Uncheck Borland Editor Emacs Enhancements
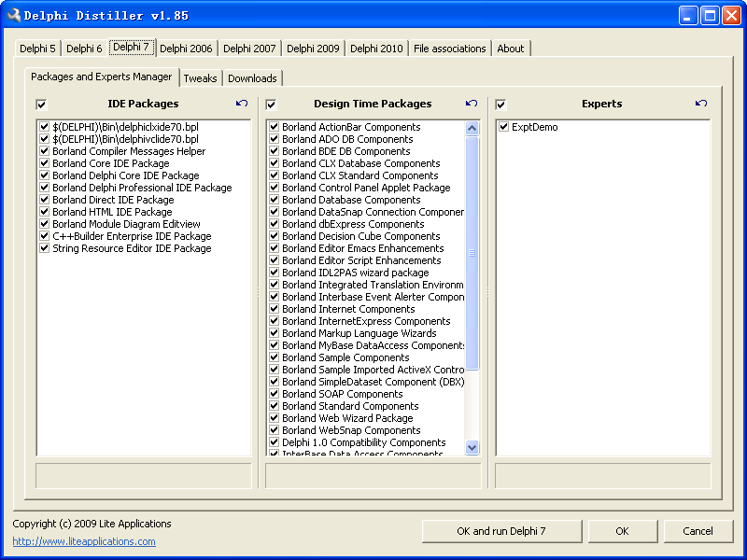747x560 pixels. pyautogui.click(x=274, y=248)
